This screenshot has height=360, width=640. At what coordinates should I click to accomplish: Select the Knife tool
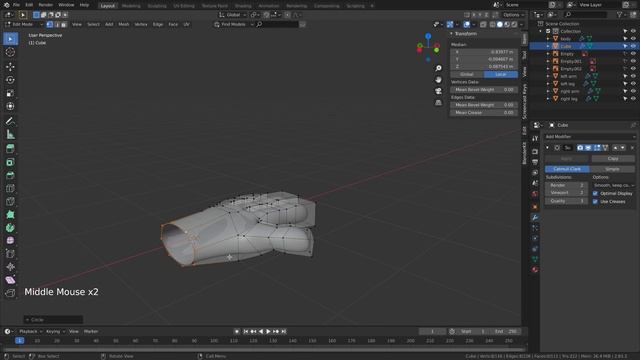10,201
